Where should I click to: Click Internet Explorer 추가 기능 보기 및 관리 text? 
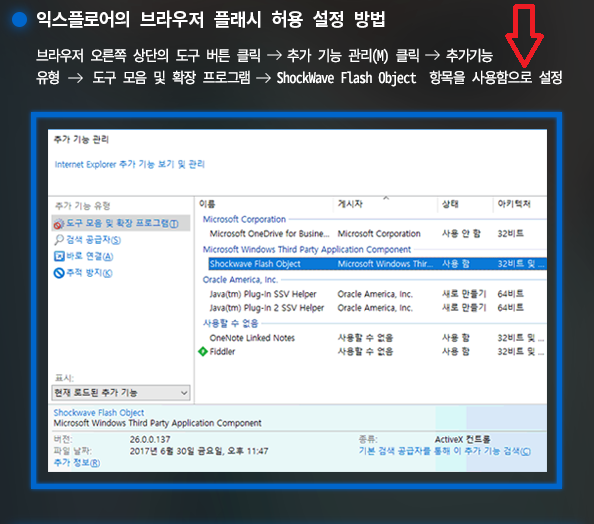pos(130,164)
